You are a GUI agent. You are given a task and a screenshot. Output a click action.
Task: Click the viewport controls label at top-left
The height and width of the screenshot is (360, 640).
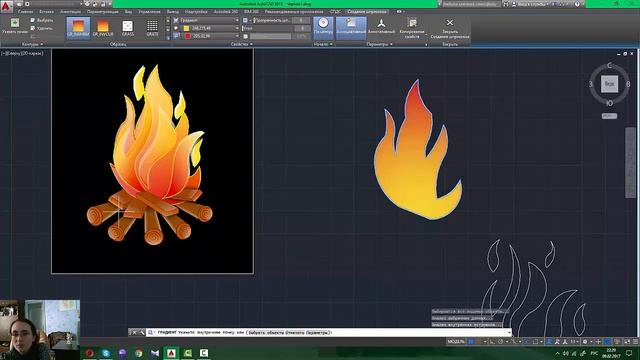pyautogui.click(x=22, y=53)
